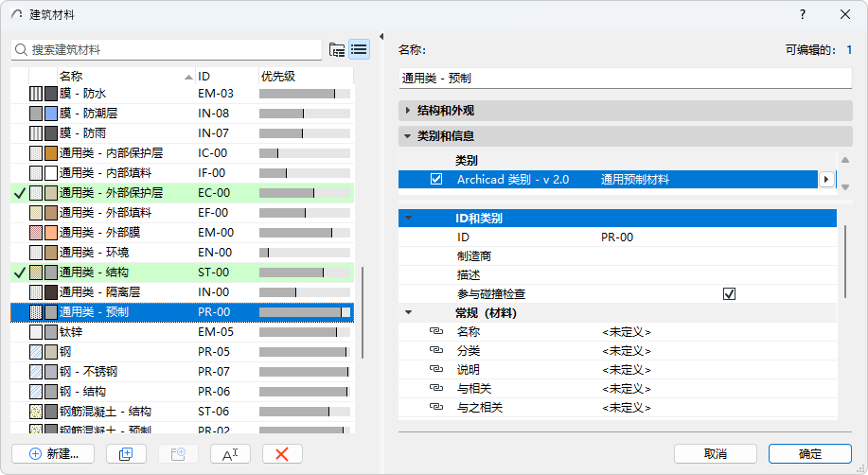Click 确定 button

(810, 454)
